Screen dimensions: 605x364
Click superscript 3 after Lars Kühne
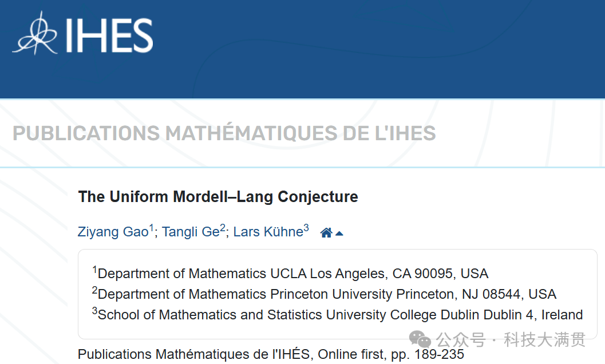[x=306, y=228]
